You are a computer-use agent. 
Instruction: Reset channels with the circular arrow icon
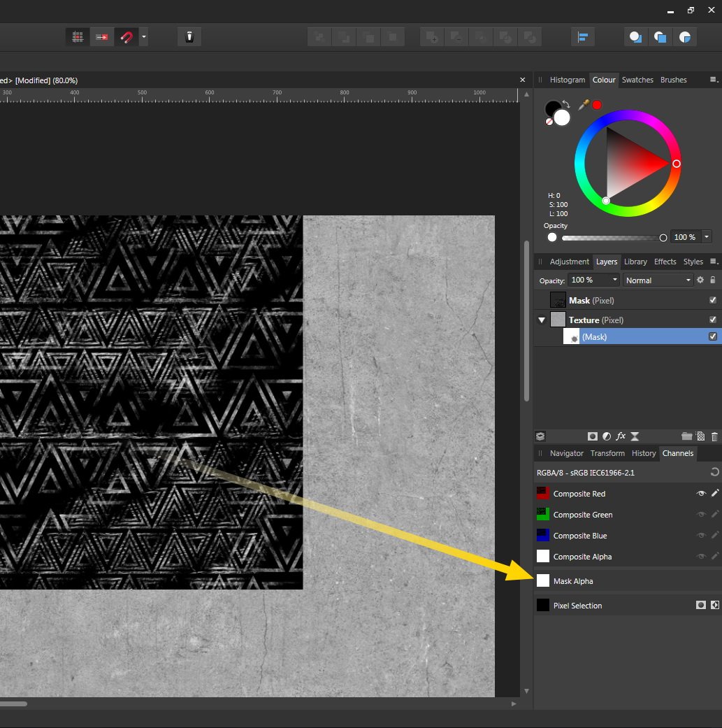point(714,473)
